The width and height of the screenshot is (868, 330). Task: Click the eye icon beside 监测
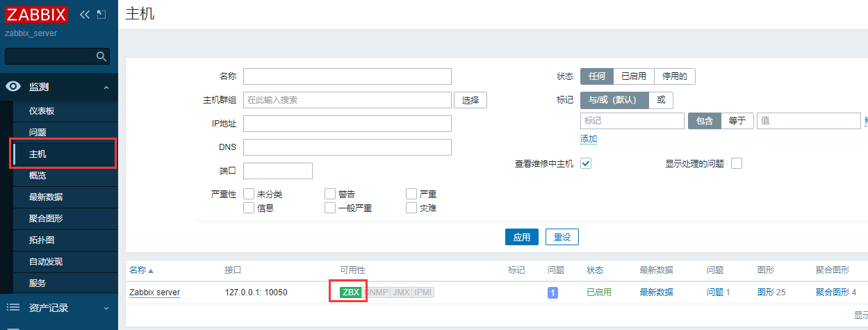pyautogui.click(x=13, y=87)
